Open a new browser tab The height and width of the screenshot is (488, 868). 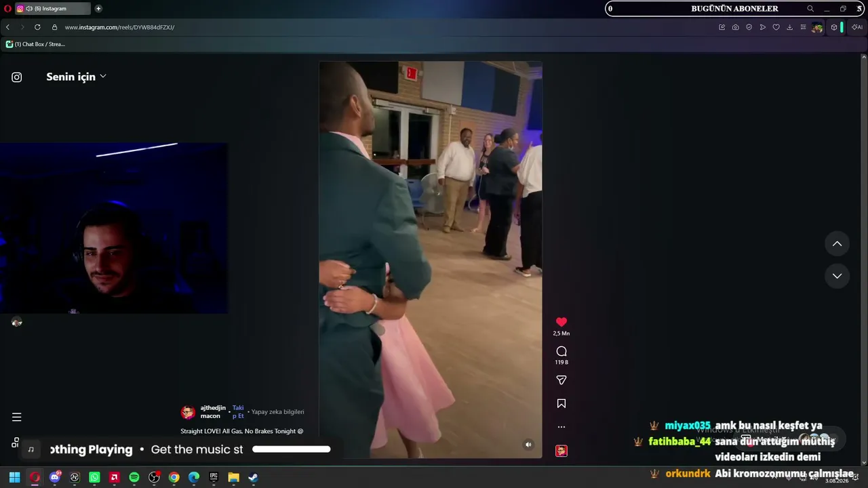coord(98,9)
